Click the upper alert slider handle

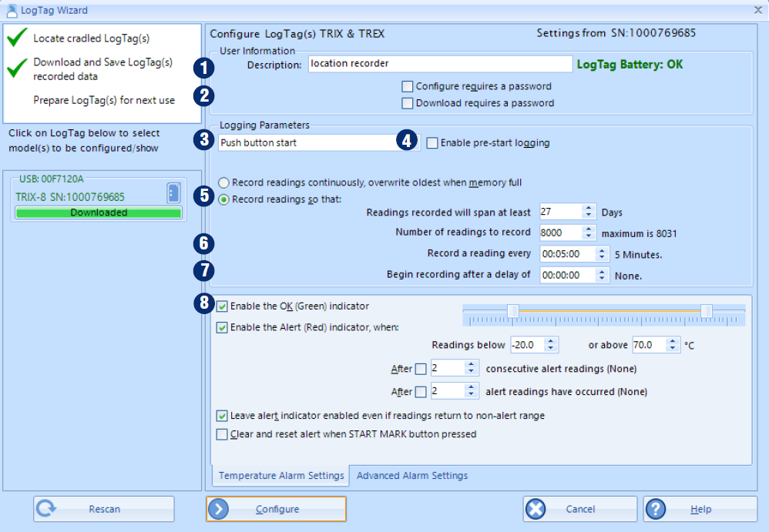tap(707, 310)
